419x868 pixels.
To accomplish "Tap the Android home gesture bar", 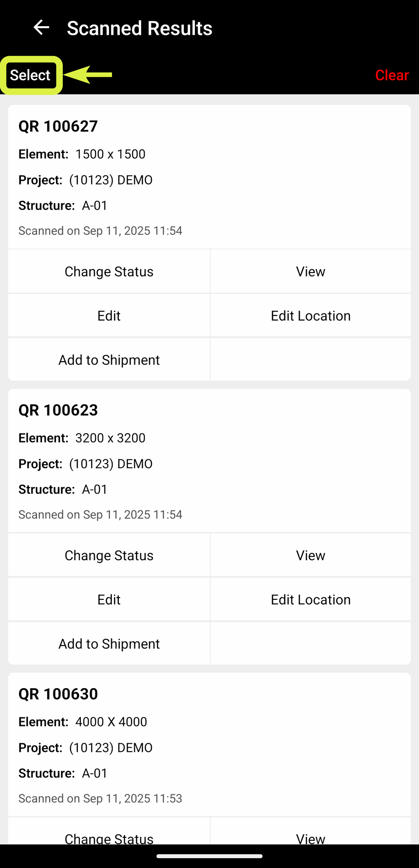I will 209,856.
